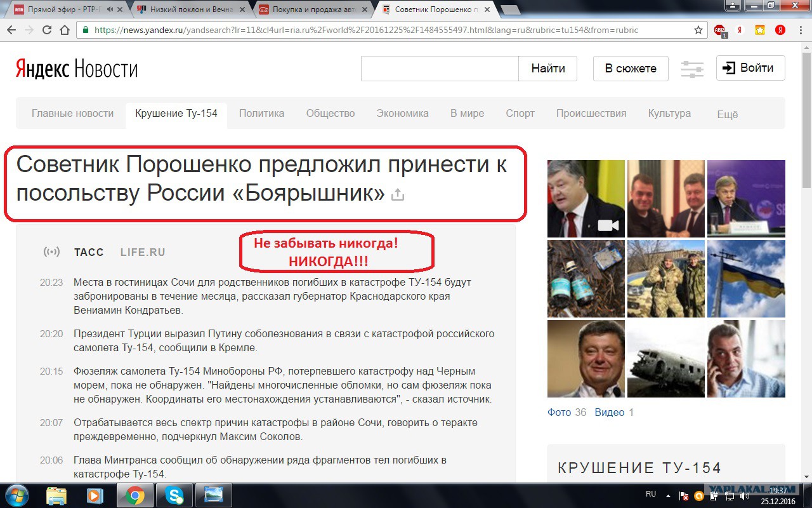Screen dimensions: 812x508
Task: Open the Главные новости section
Action: 73,114
